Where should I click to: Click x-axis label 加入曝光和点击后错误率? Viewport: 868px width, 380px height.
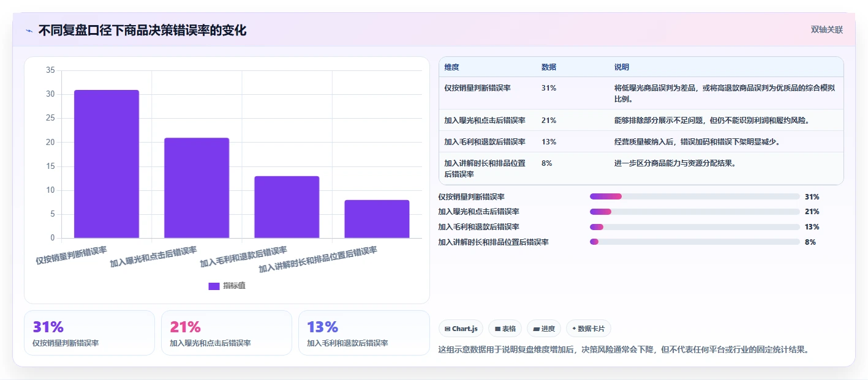[x=154, y=257]
